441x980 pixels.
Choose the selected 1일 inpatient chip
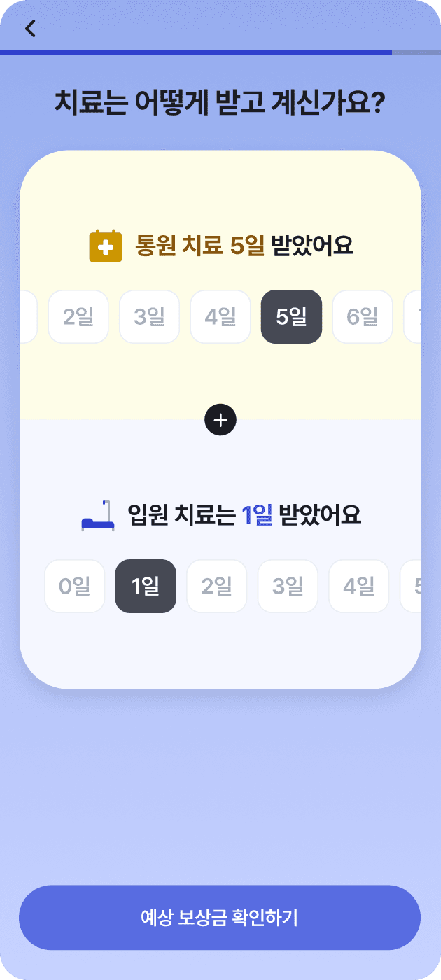(x=146, y=587)
